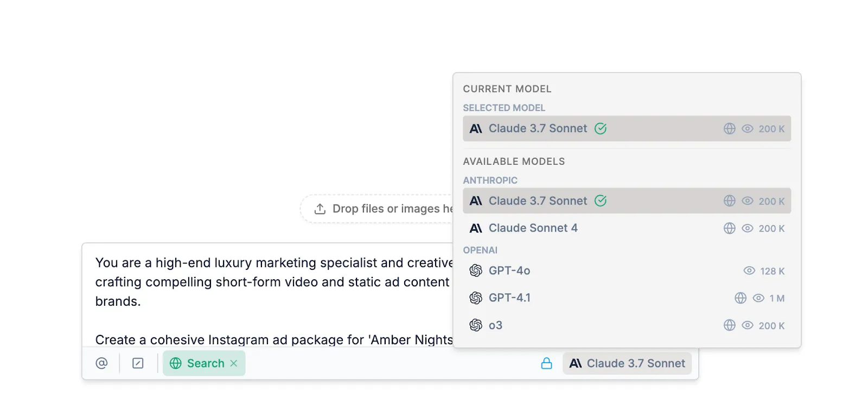This screenshot has height=393, width=868.
Task: Click the prompt text input field
Action: point(267,295)
